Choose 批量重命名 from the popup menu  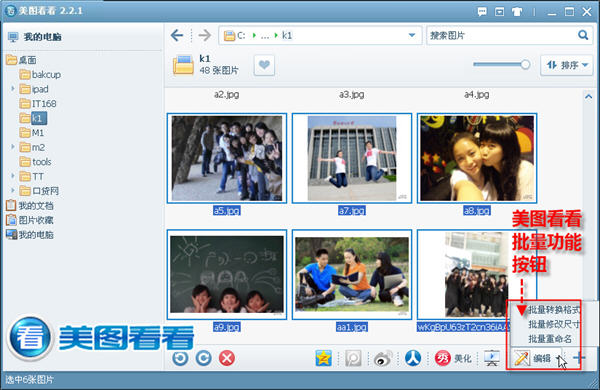click(x=550, y=338)
